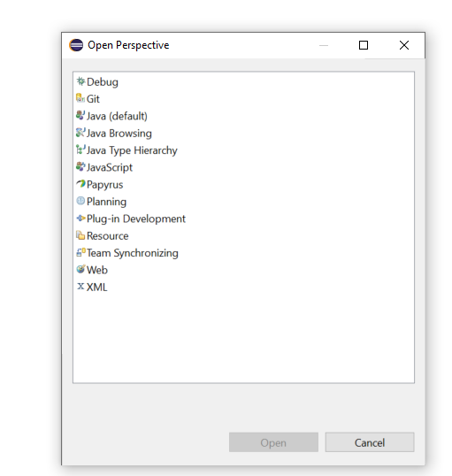Choose Plug-in Development from the list
The image size is (452, 476).
click(135, 219)
